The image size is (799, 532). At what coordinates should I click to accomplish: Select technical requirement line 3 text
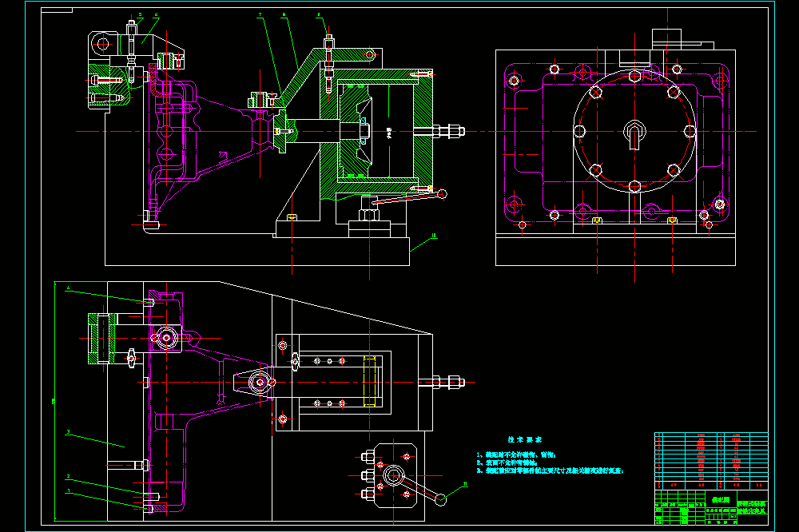tap(550, 470)
